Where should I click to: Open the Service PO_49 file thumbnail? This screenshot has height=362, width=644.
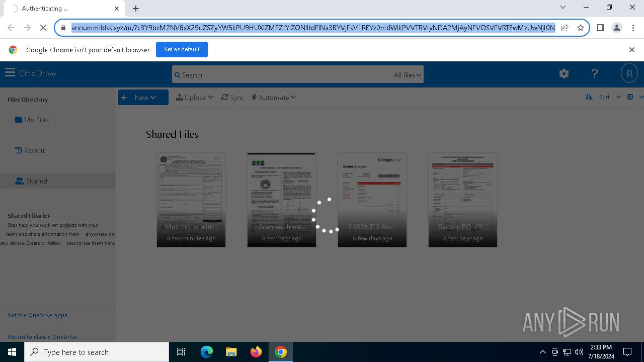(x=463, y=200)
